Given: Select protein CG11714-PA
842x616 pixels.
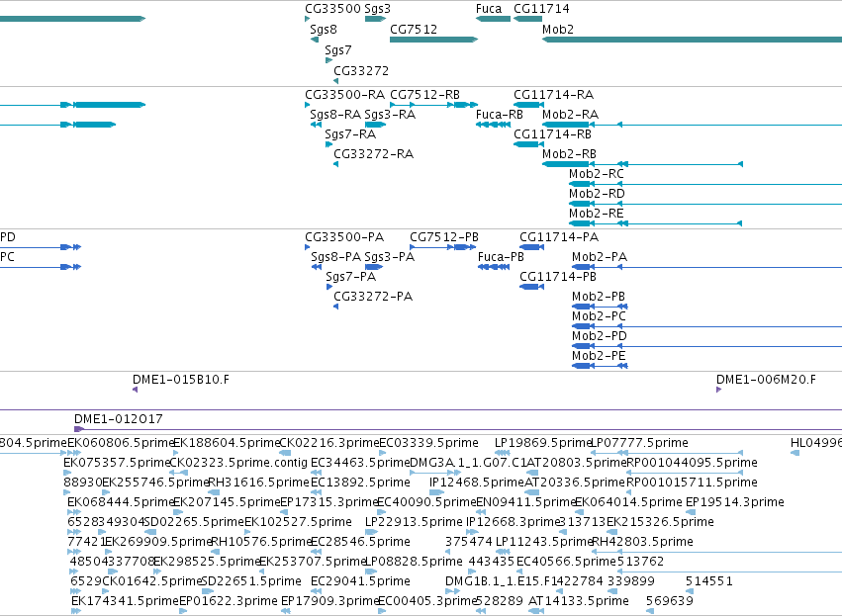Looking at the screenshot, I should click(x=559, y=237).
